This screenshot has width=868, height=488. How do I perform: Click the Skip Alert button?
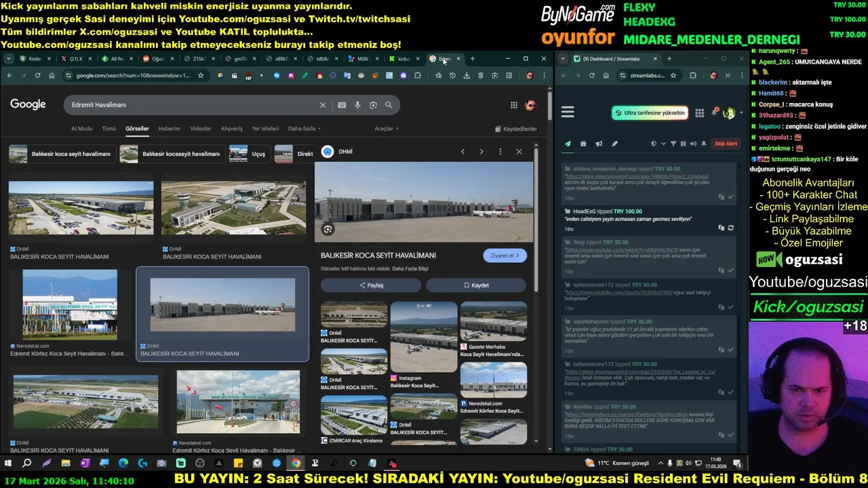coord(726,144)
